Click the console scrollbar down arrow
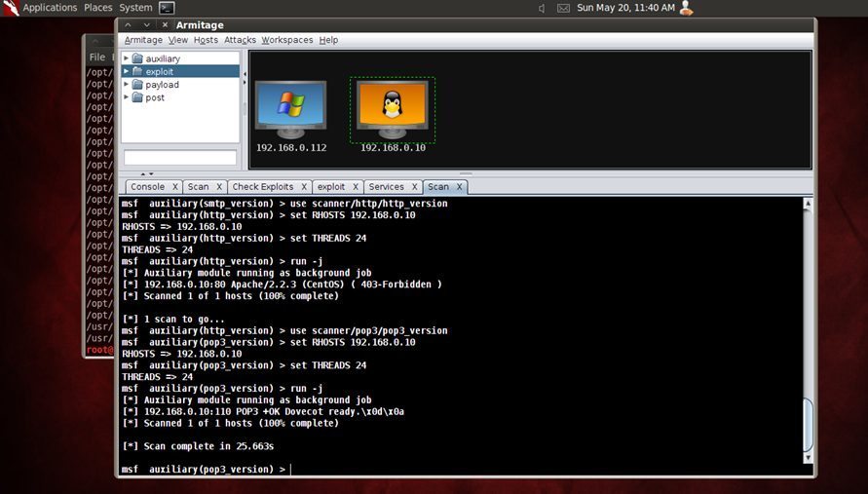868x494 pixels. pyautogui.click(x=808, y=457)
